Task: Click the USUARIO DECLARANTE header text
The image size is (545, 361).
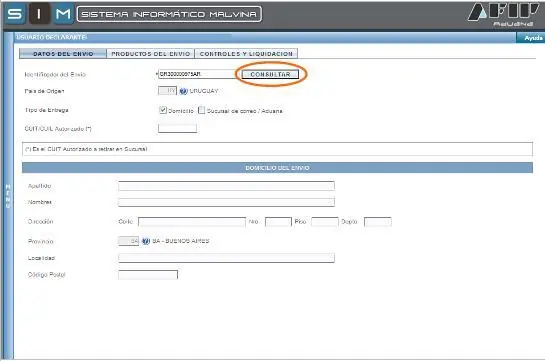Action: coord(51,37)
